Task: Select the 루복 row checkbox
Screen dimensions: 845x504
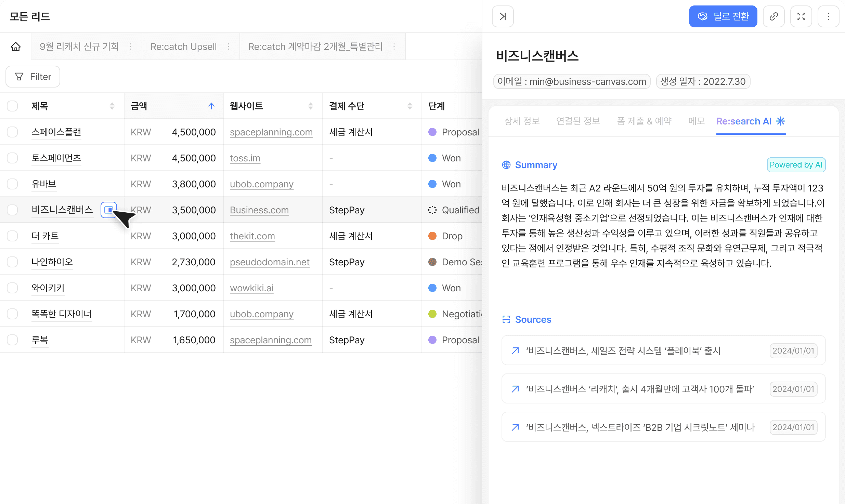Action: [12, 340]
